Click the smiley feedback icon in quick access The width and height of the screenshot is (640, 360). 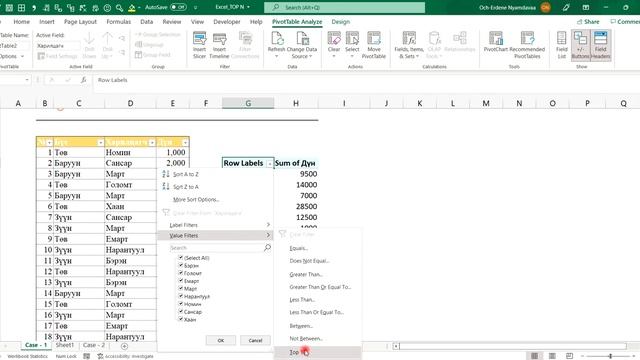pos(107,7)
